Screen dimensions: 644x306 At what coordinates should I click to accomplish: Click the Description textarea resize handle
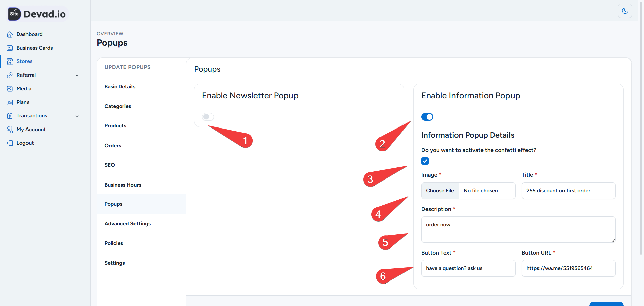point(613,240)
